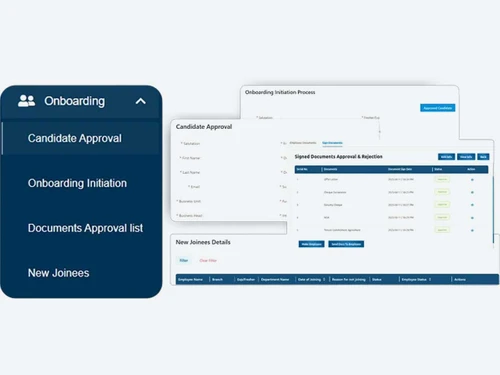This screenshot has width=500, height=375.
Task: Click the Employee Name column header
Action: point(190,279)
